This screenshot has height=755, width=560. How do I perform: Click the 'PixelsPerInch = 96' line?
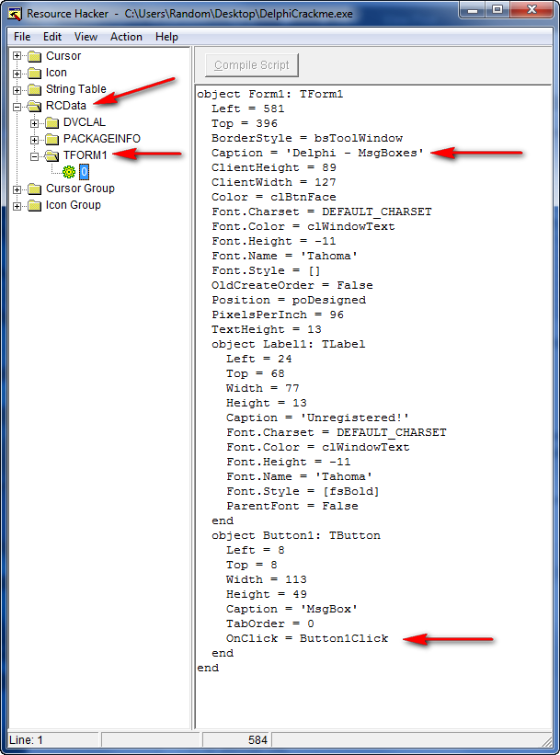(x=278, y=315)
